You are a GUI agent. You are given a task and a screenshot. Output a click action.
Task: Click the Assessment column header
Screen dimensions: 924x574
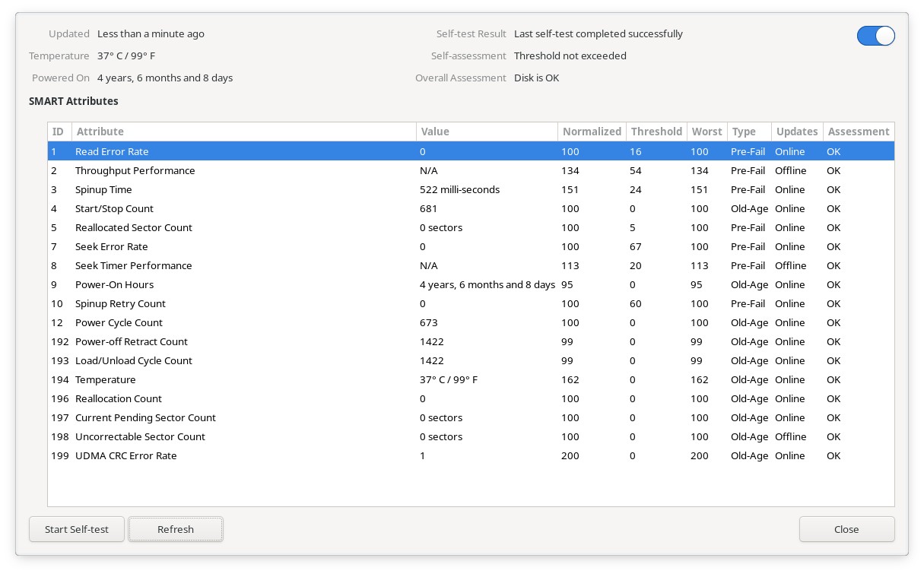click(x=858, y=132)
